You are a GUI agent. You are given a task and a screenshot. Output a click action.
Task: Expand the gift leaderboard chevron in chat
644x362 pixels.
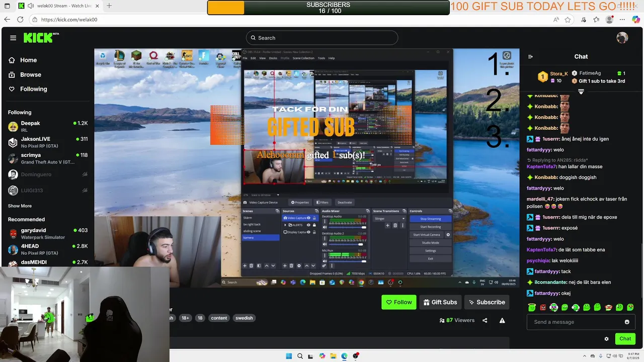[x=581, y=92]
